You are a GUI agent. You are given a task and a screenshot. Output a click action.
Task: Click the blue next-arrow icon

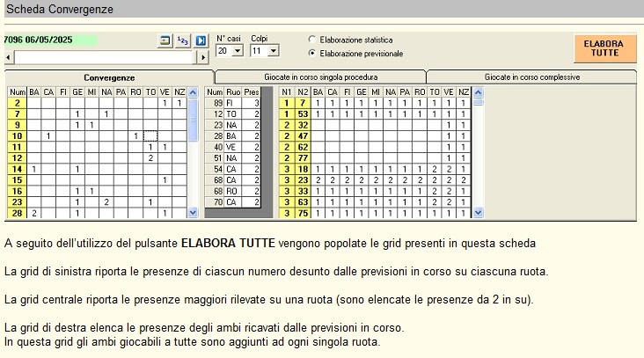[201, 40]
